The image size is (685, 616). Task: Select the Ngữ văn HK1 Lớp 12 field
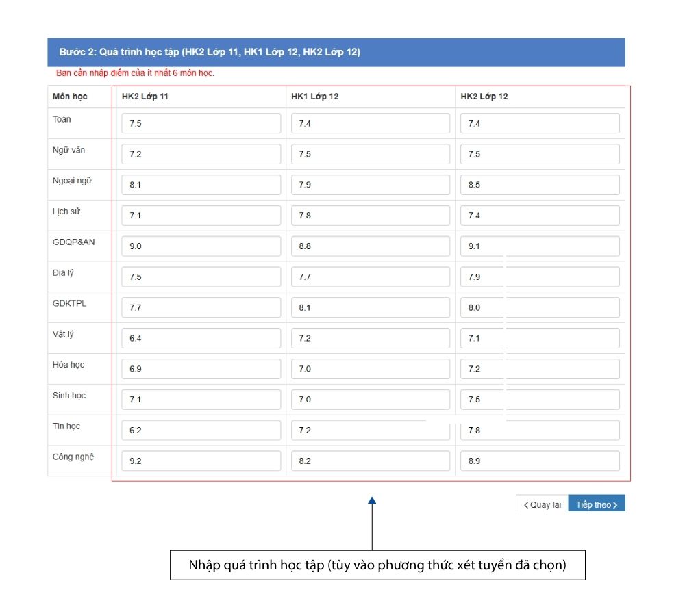tap(371, 155)
